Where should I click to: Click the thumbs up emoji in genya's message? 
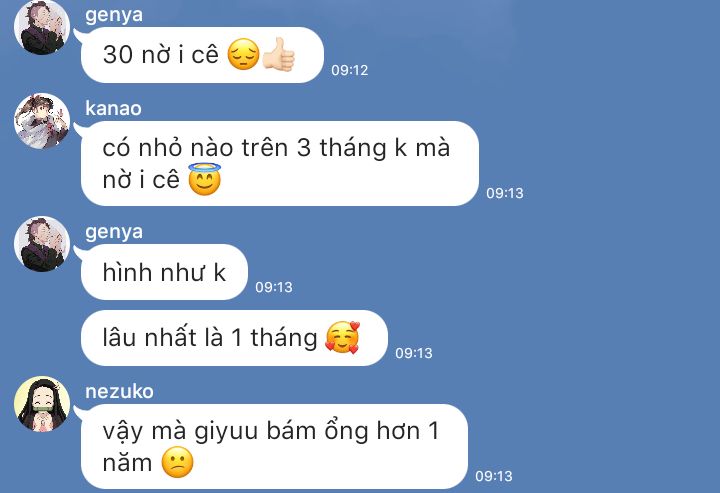click(x=279, y=55)
